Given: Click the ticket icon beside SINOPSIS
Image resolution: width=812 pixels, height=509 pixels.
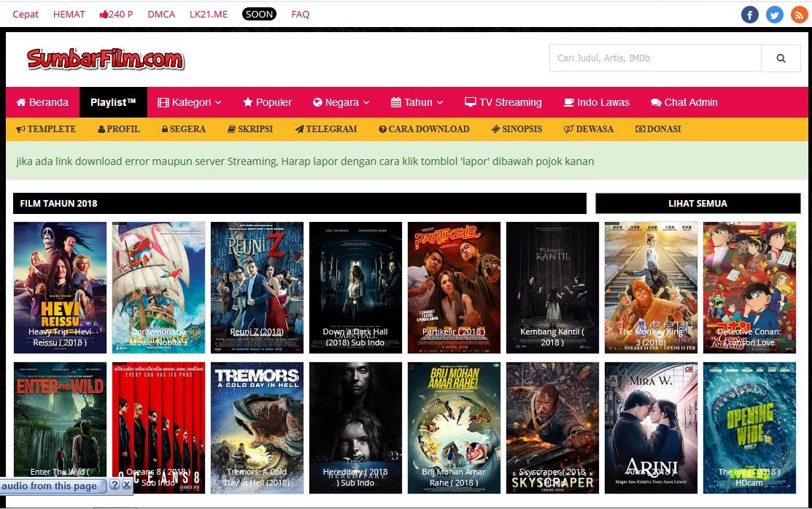Looking at the screenshot, I should click(495, 129).
